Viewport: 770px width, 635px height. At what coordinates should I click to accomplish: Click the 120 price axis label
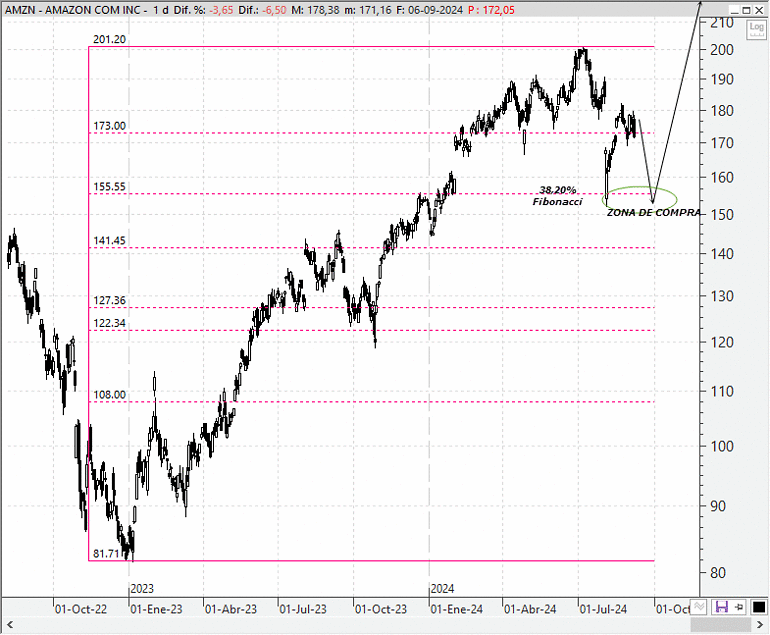point(722,342)
